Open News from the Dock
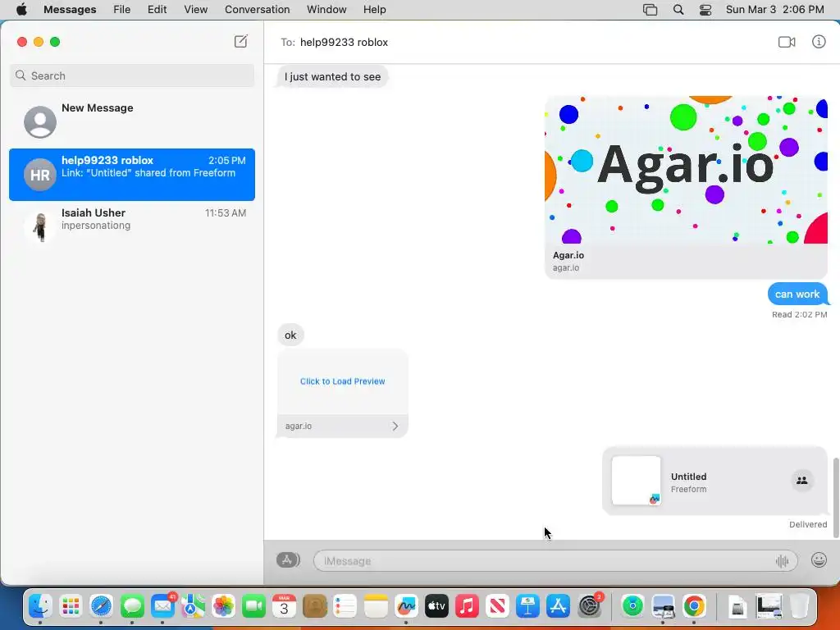 (497, 606)
